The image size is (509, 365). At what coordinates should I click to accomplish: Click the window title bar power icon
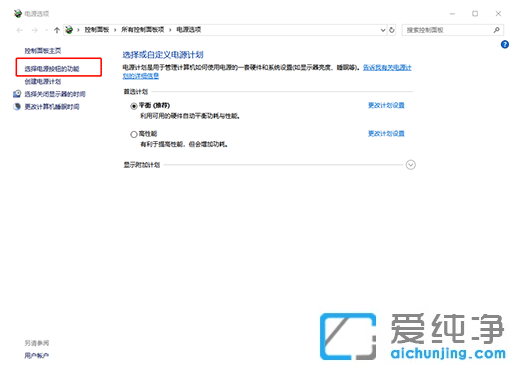click(18, 14)
